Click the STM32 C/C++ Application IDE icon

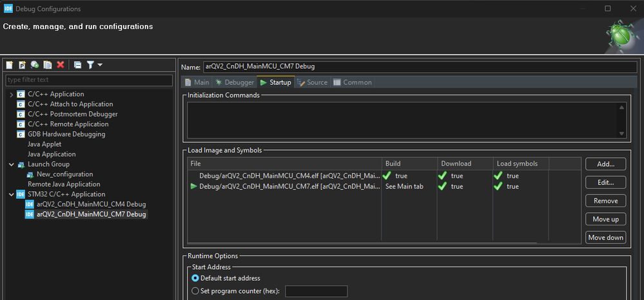pos(21,194)
